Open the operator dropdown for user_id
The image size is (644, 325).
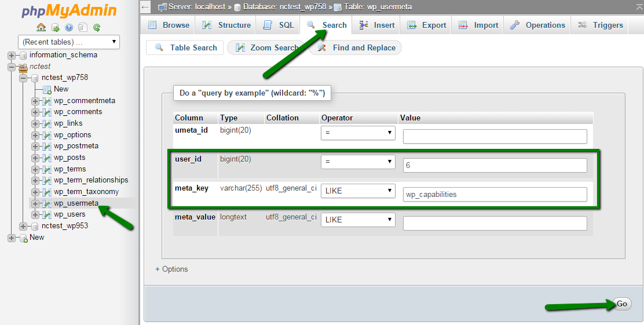[358, 162]
